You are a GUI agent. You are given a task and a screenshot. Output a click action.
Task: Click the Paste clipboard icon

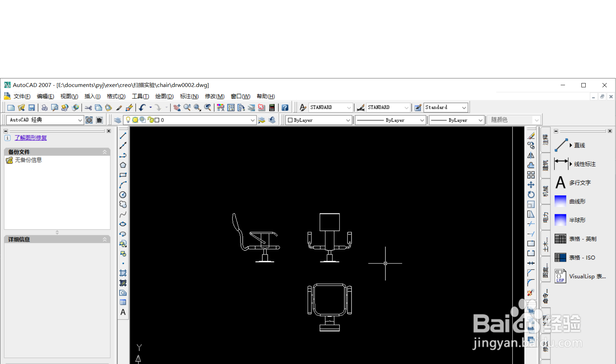click(x=108, y=107)
